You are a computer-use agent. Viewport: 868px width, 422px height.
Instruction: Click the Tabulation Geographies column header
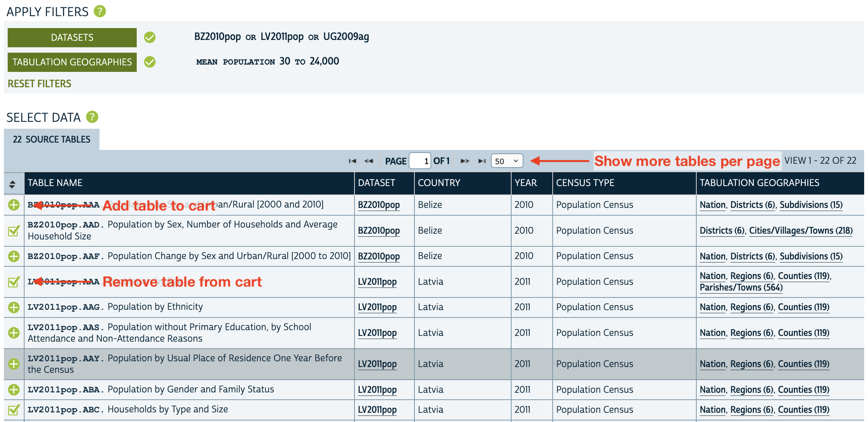(780, 183)
